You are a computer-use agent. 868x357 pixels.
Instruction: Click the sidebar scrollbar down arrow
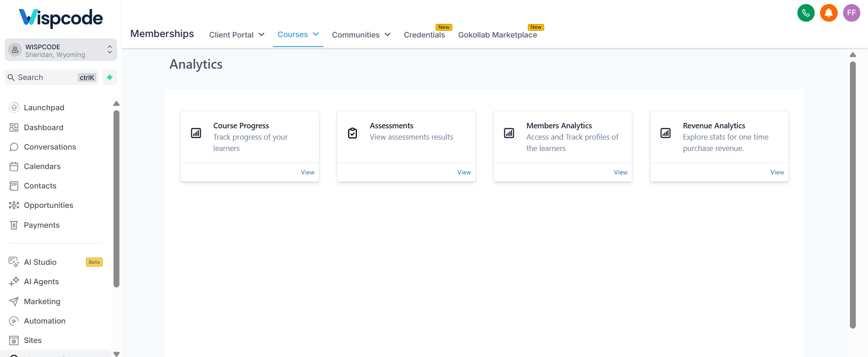tap(116, 354)
